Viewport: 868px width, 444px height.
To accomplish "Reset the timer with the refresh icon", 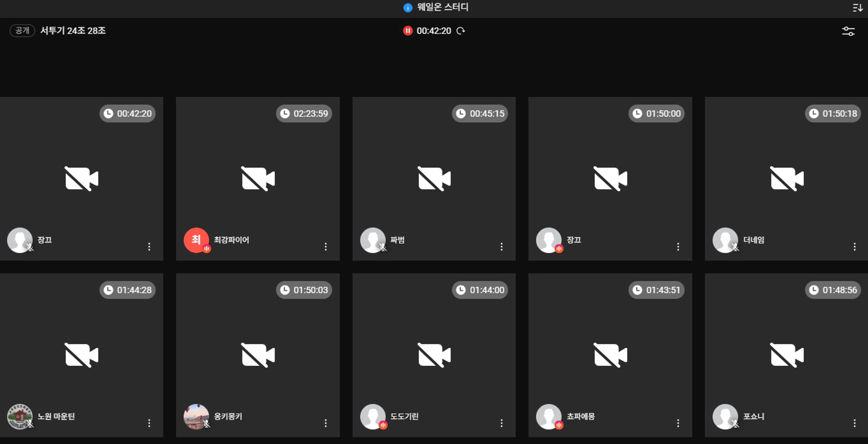I will click(461, 31).
